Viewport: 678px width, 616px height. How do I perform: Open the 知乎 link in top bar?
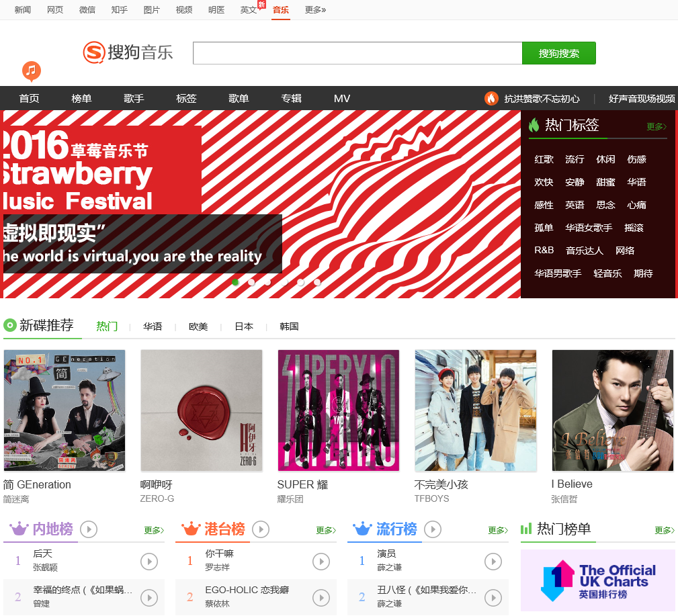click(x=120, y=10)
